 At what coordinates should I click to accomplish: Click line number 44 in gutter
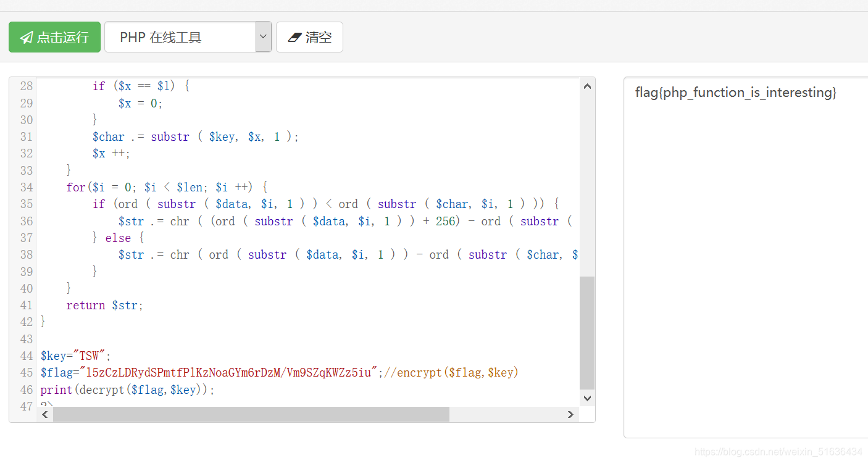26,356
